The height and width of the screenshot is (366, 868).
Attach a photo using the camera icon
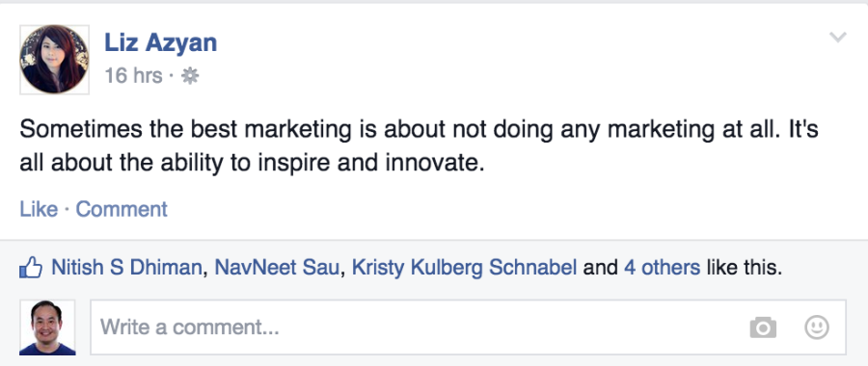pos(763,327)
